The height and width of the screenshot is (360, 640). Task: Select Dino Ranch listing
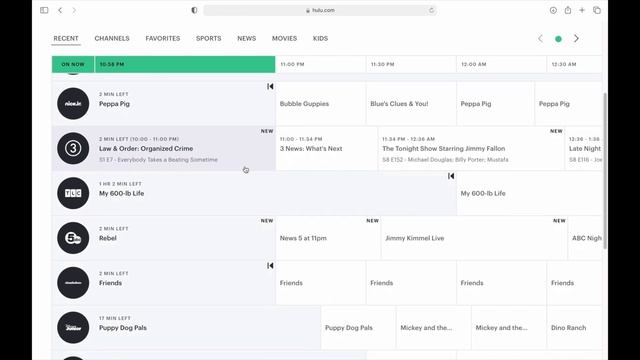coord(574,328)
